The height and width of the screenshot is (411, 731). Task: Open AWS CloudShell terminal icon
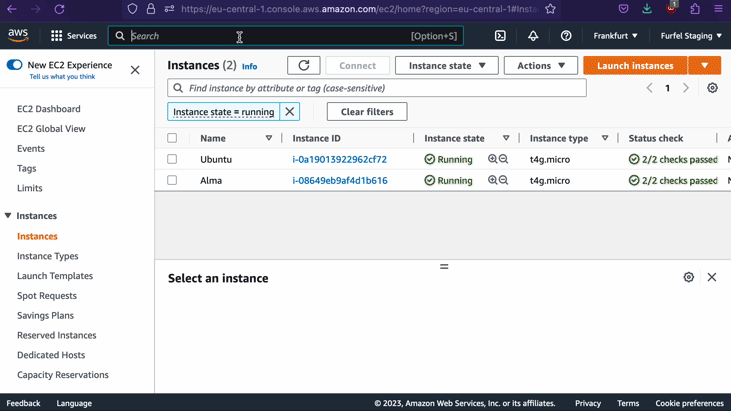500,36
